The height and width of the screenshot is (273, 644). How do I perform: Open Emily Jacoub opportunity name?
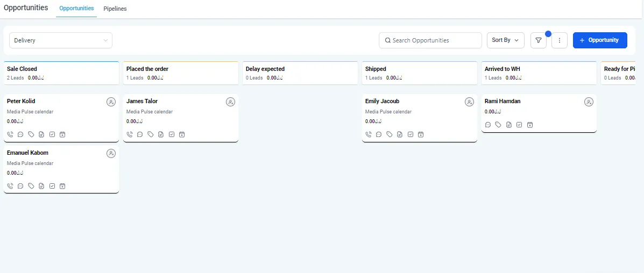pyautogui.click(x=383, y=101)
